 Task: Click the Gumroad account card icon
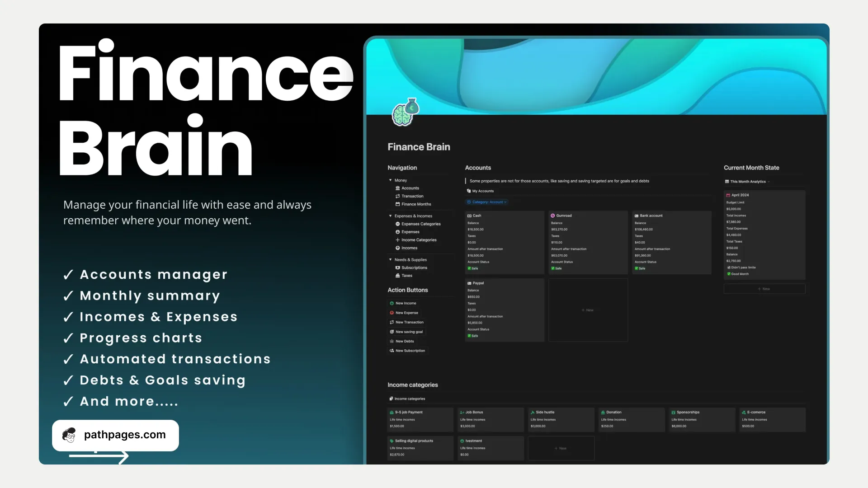pyautogui.click(x=552, y=216)
